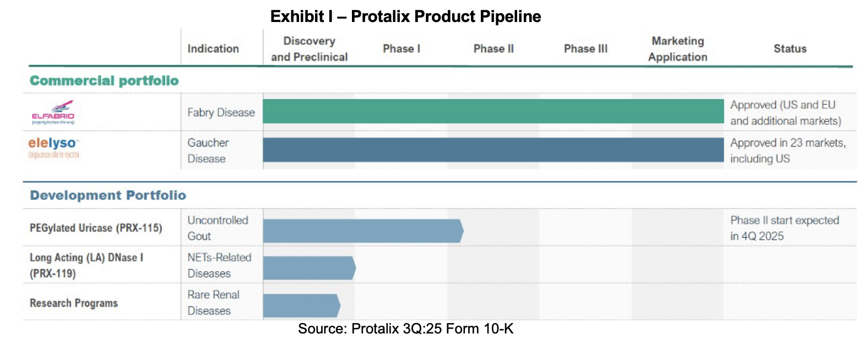This screenshot has width=868, height=350.
Task: Click the Marketing Application column header
Action: pyautogui.click(x=677, y=49)
